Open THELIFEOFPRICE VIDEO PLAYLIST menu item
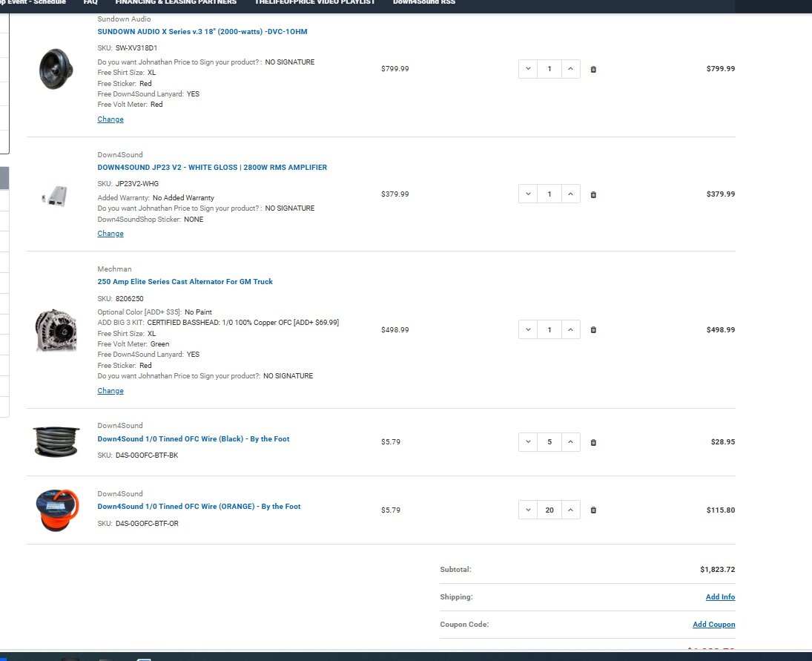812x661 pixels. 315,2
